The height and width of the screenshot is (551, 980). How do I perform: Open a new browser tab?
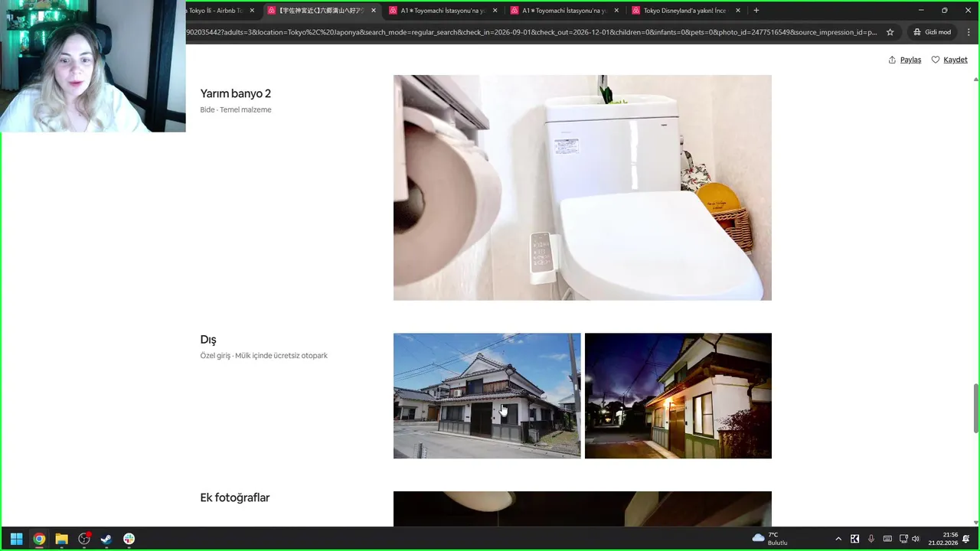click(x=756, y=11)
